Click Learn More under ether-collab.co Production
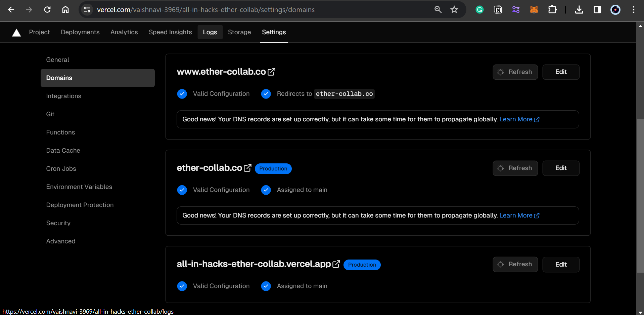644x315 pixels. [519, 215]
